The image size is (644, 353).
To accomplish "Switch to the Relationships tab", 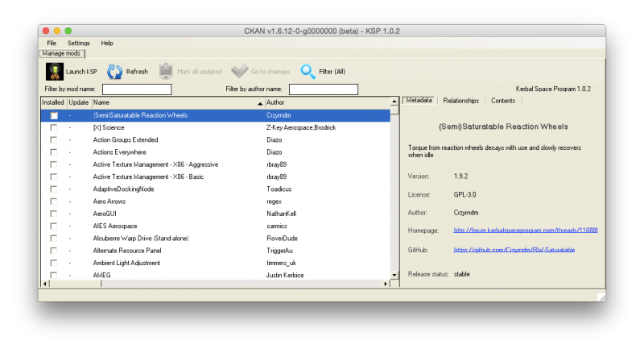I will point(460,101).
